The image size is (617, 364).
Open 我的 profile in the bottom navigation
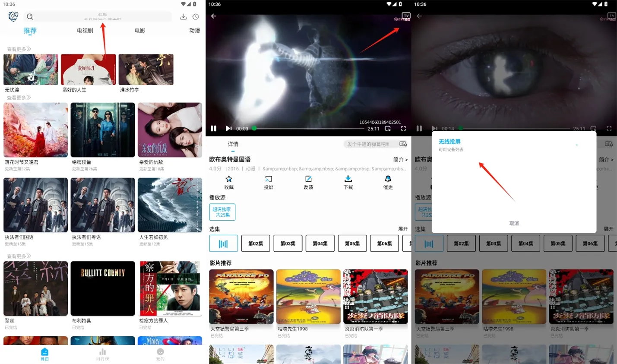click(x=160, y=354)
